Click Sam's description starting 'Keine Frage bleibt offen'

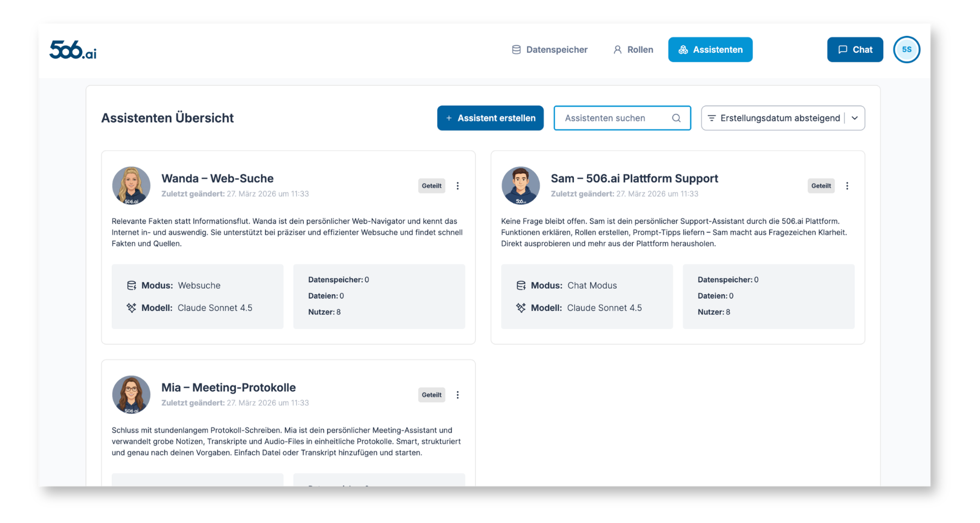coord(674,233)
